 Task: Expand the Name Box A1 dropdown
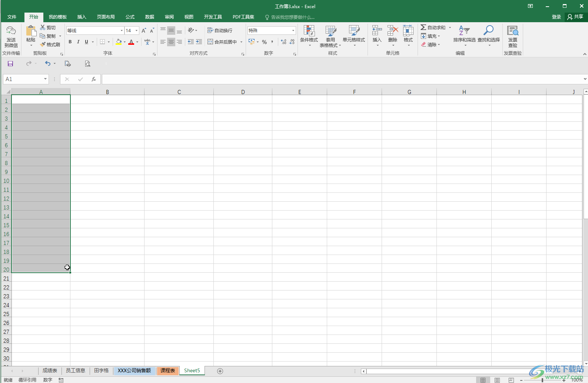45,79
